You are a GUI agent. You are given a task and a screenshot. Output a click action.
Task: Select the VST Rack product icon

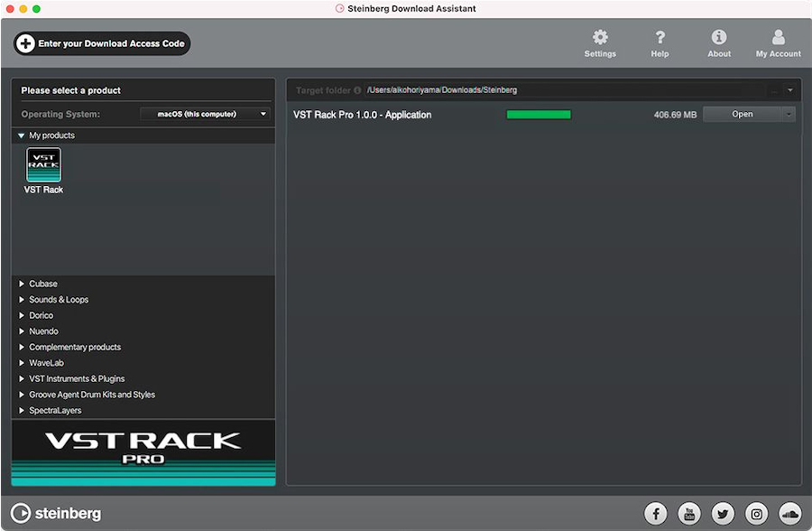coord(43,164)
